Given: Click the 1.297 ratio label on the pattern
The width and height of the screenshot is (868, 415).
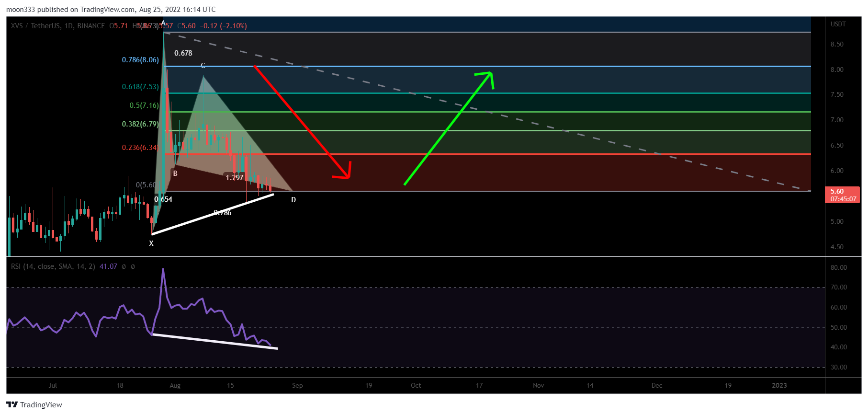Looking at the screenshot, I should 235,178.
